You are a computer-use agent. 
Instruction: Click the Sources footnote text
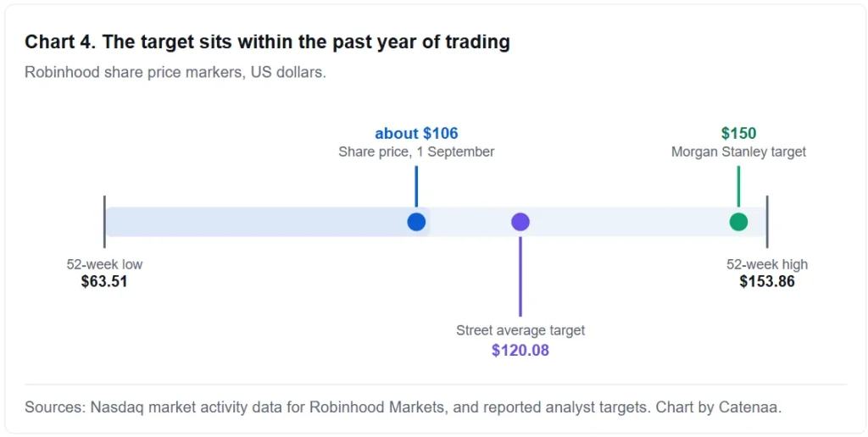403,408
